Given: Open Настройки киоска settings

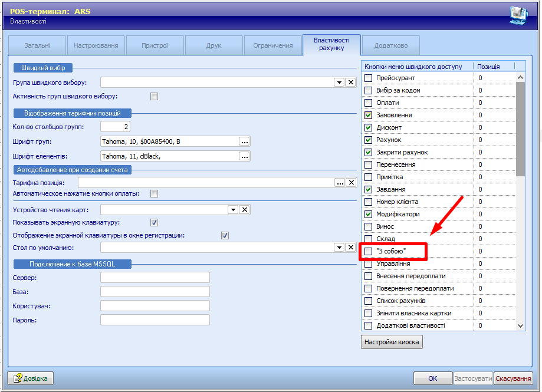Looking at the screenshot, I should tap(392, 342).
